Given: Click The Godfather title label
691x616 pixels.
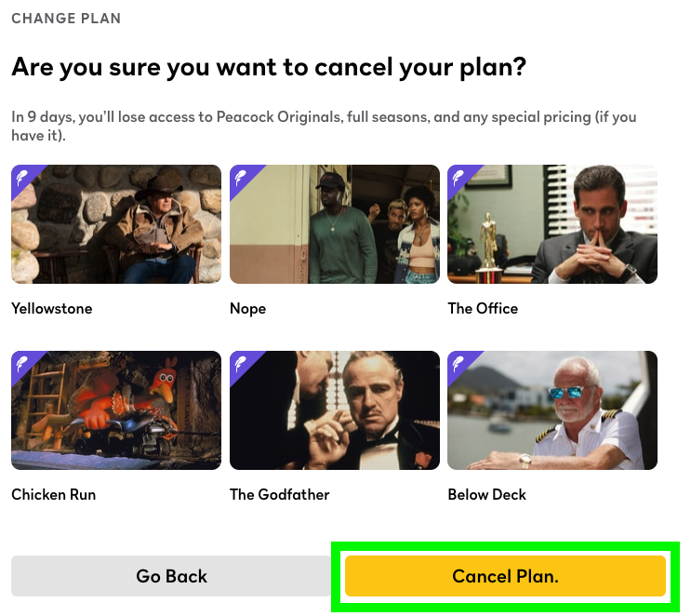Looking at the screenshot, I should (x=279, y=494).
